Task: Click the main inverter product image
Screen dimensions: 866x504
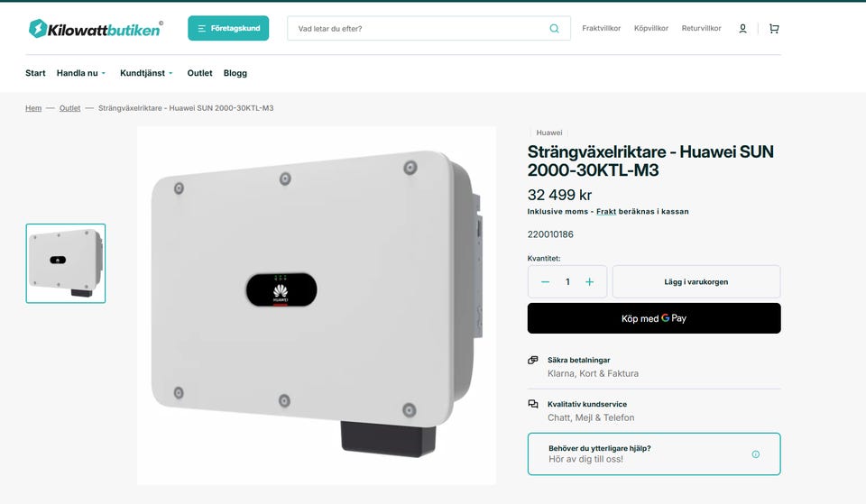Action: (317, 306)
